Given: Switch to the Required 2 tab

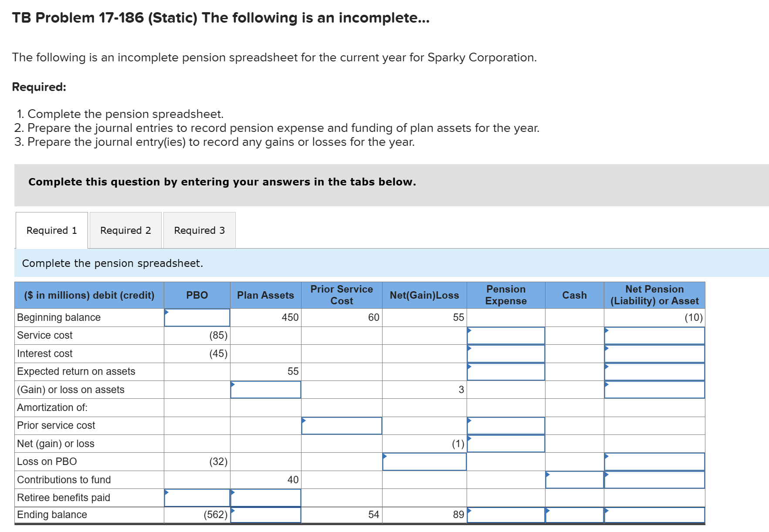Looking at the screenshot, I should tap(125, 230).
